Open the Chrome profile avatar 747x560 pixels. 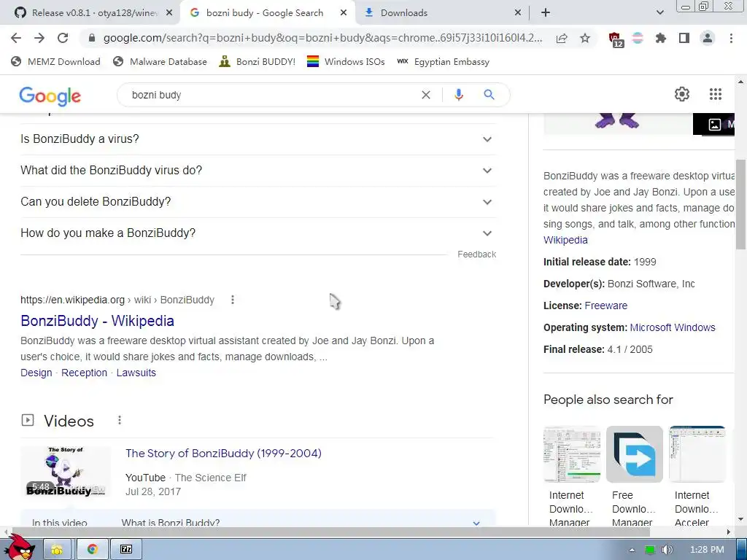click(x=708, y=38)
